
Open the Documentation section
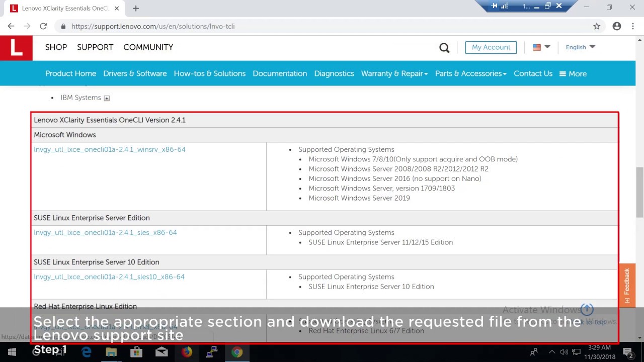pos(280,73)
